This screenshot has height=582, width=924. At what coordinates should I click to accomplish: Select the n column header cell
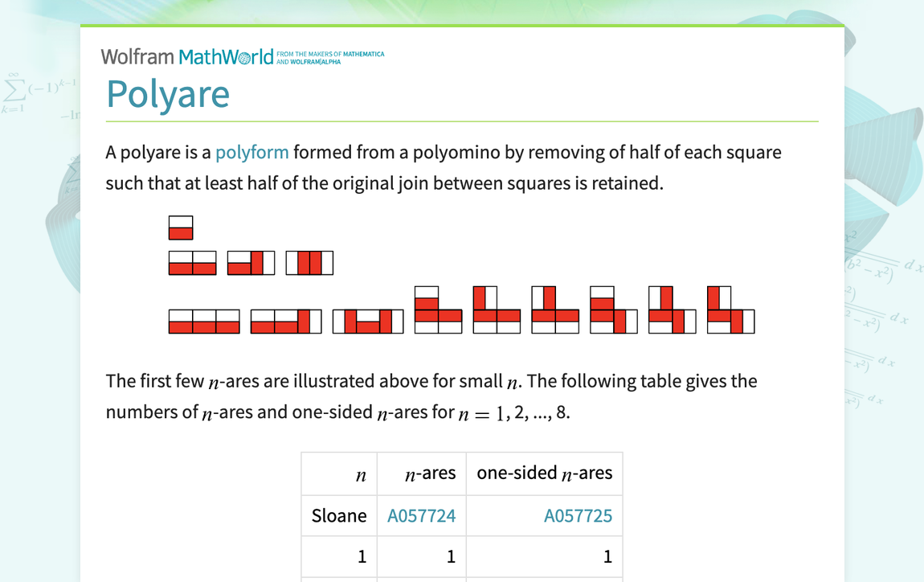361,473
